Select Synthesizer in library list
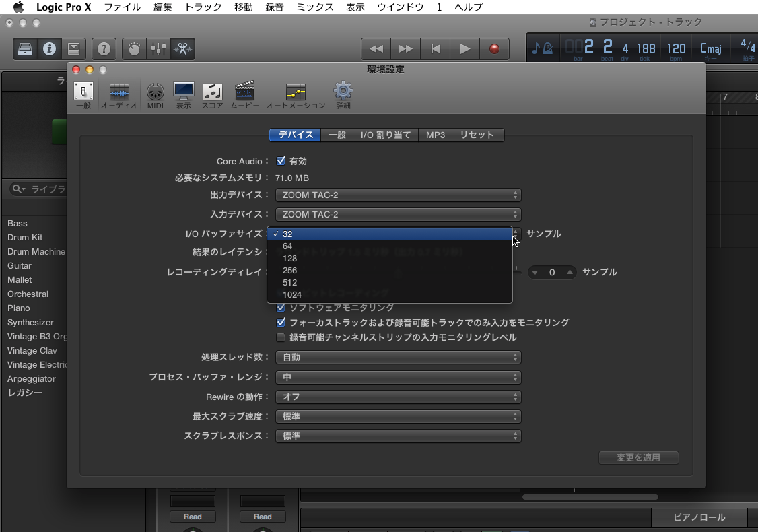The height and width of the screenshot is (532, 758). tap(30, 322)
